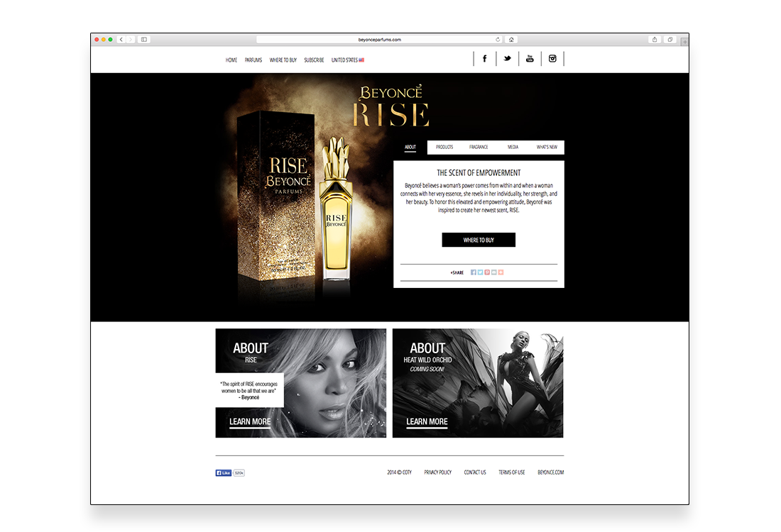Show all tabs with the tab overview icon
Screen dimensions: 781x532
point(670,39)
